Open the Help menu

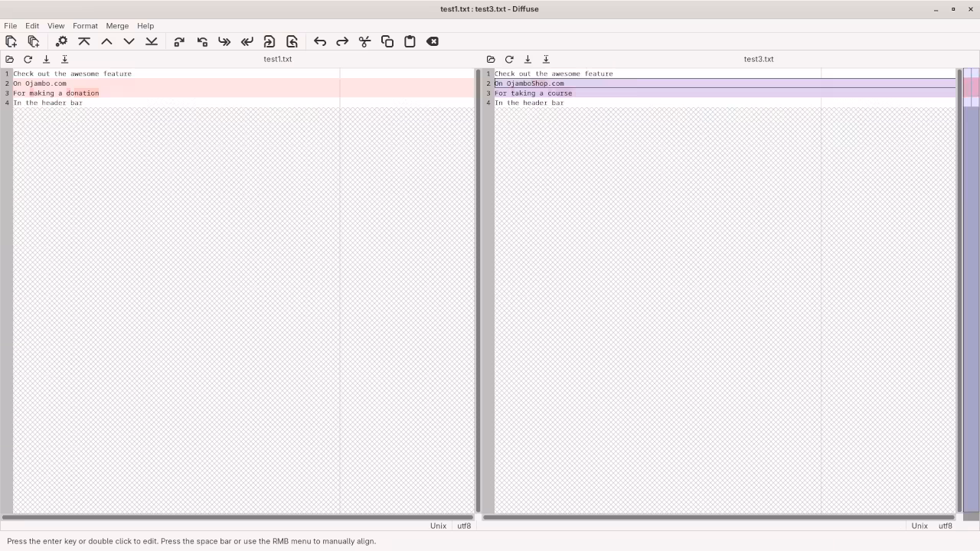click(x=145, y=26)
